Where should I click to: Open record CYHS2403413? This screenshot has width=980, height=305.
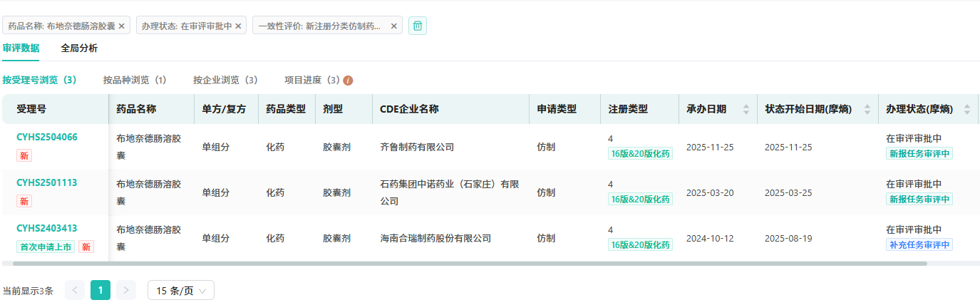click(x=47, y=228)
